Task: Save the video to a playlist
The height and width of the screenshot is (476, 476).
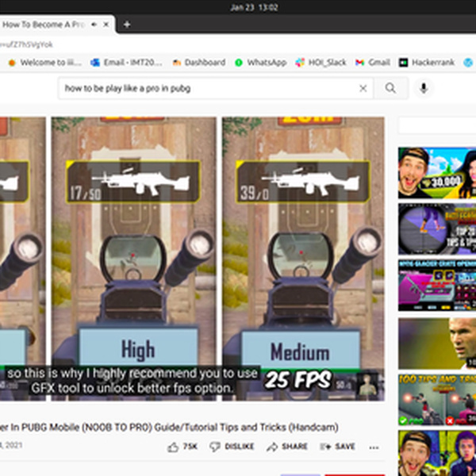Action: tap(338, 447)
